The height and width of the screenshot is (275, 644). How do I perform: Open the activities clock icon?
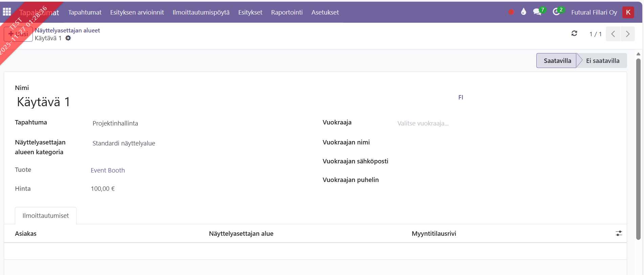(x=556, y=12)
